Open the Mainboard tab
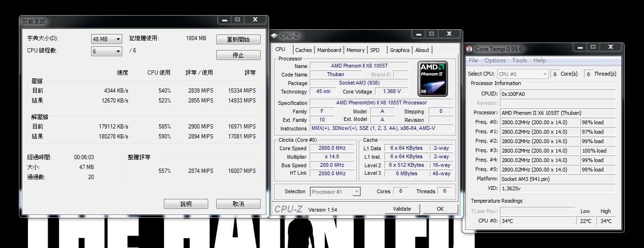 pos(329,50)
